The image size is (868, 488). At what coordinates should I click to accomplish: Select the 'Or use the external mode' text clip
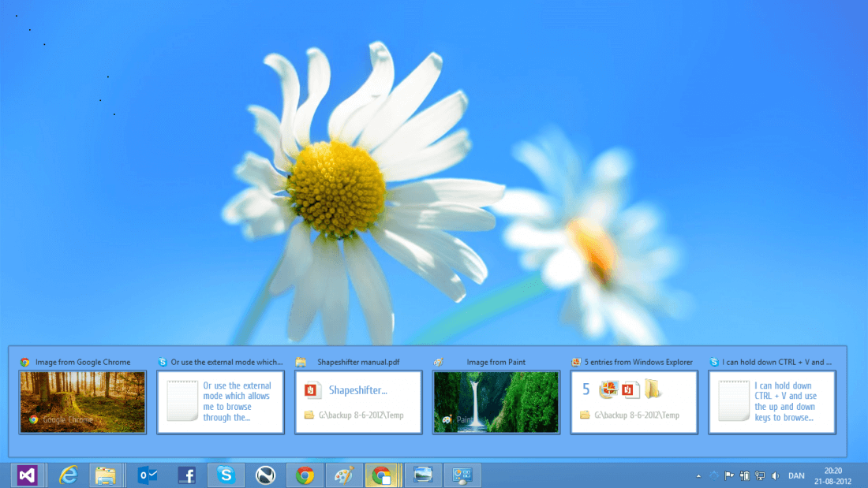(x=220, y=402)
